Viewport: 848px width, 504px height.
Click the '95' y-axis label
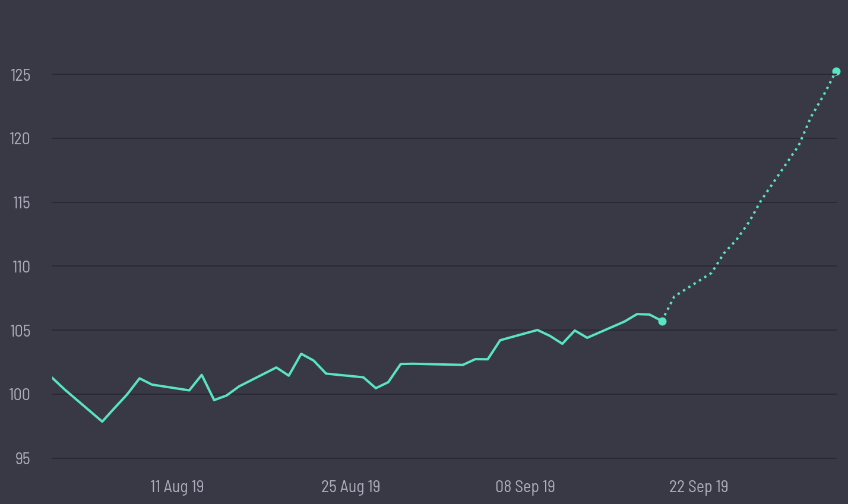click(23, 458)
